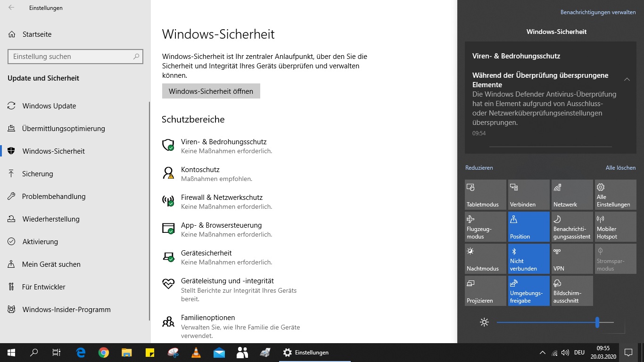The height and width of the screenshot is (362, 644).
Task: Click the taskbar clock showing 09:55
Action: tap(603, 353)
